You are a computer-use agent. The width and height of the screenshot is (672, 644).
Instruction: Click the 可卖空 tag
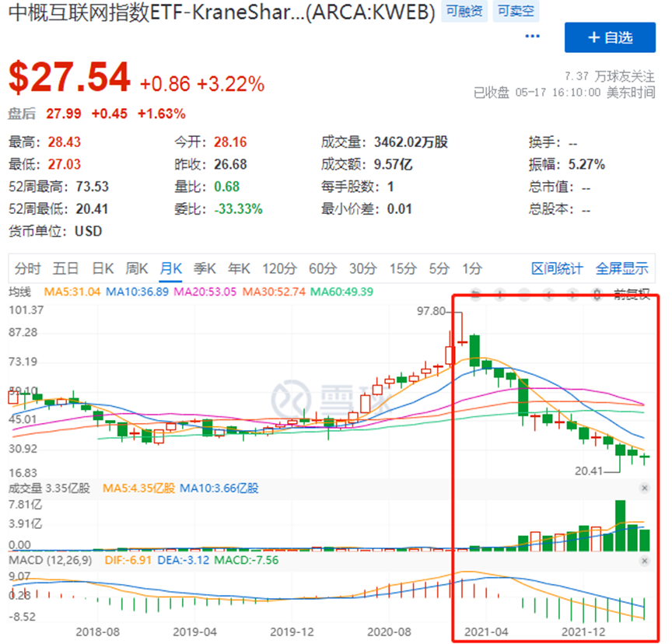[516, 11]
